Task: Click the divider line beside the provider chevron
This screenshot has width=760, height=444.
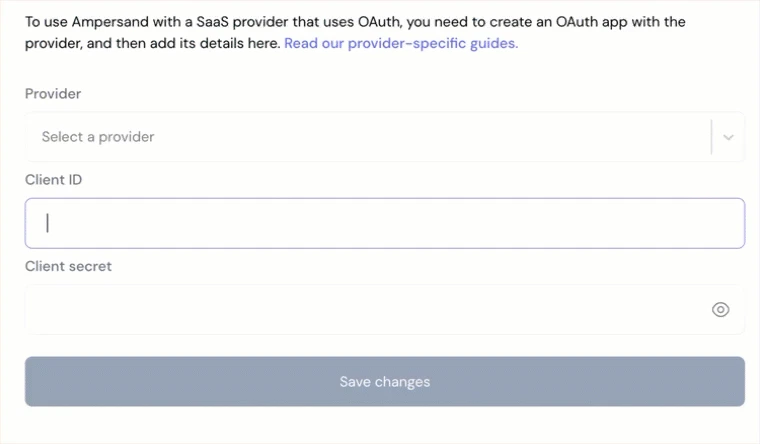Action: [x=712, y=137]
